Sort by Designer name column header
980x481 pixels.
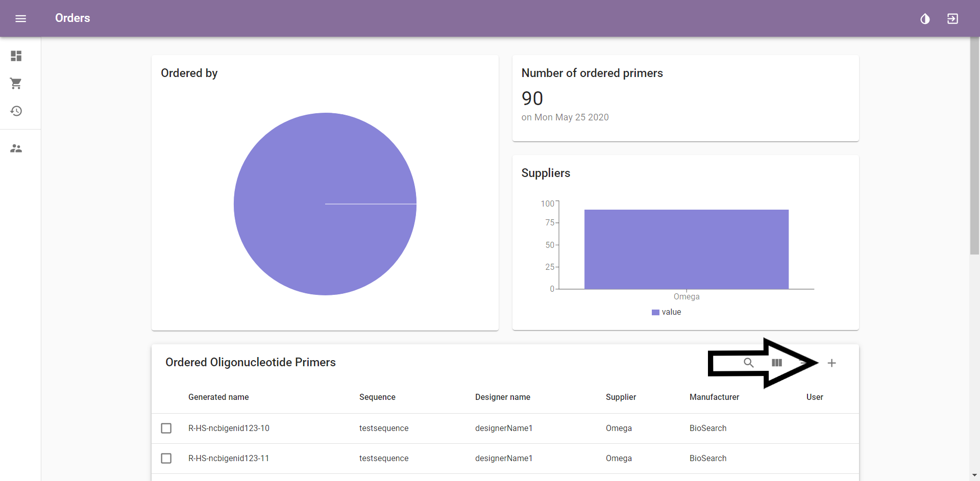[x=503, y=397]
